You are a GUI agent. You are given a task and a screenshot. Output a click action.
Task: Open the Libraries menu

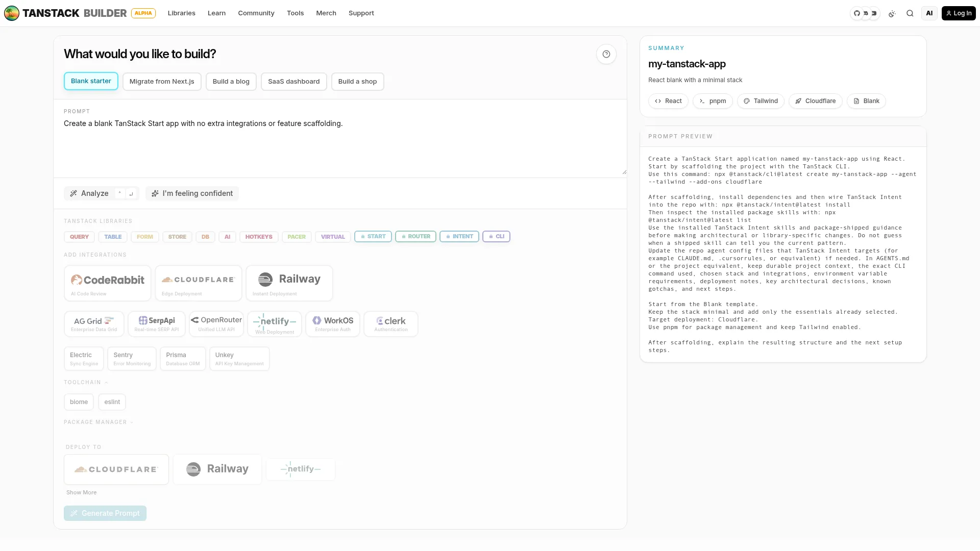(x=181, y=13)
